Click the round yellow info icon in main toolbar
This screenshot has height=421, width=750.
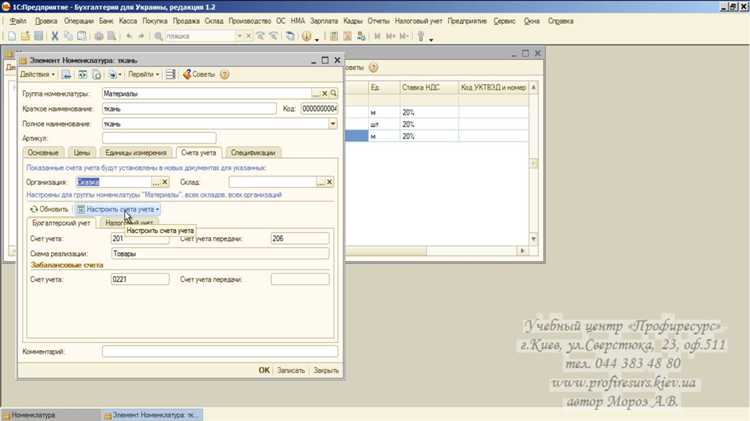(307, 36)
